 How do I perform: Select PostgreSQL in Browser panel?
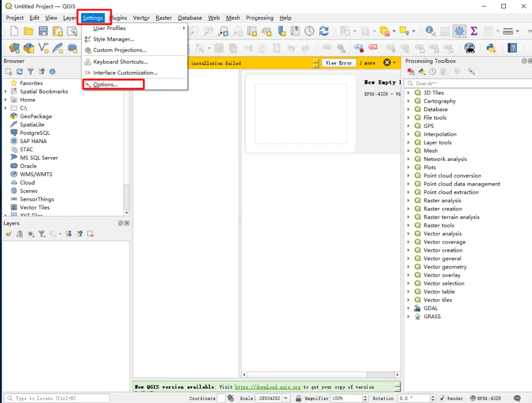34,133
